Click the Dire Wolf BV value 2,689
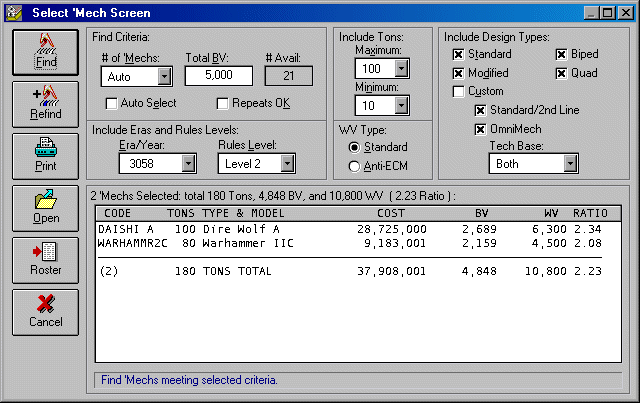Viewport: 640px width, 403px height. pos(479,229)
